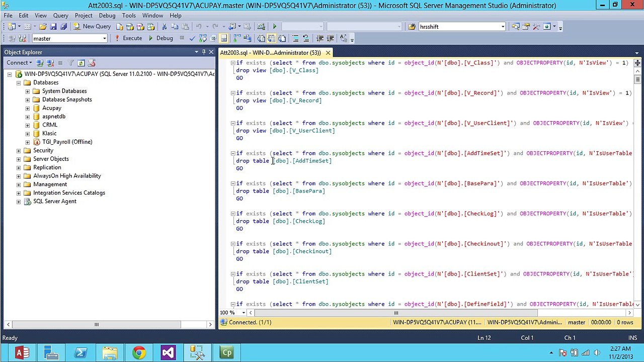Open the master database dropdown
The width and height of the screenshot is (644, 362).
[104, 38]
